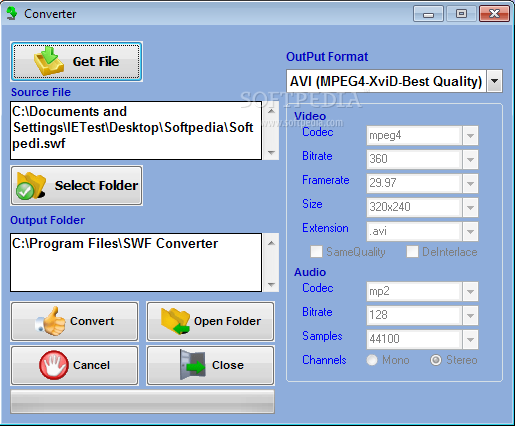Click the Converter title text
Viewport: 515px width, 426px height.
[50, 14]
